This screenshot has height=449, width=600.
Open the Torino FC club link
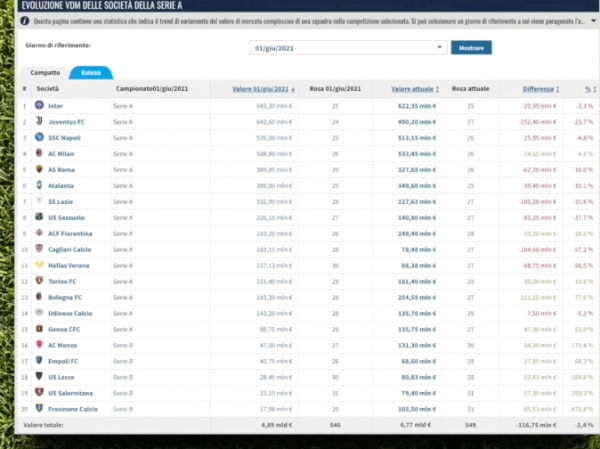pos(62,281)
